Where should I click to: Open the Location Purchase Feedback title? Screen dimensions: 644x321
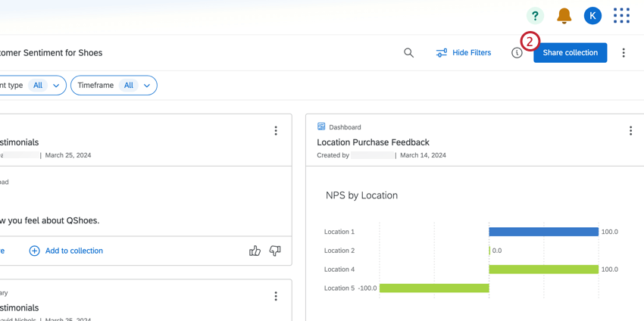373,142
